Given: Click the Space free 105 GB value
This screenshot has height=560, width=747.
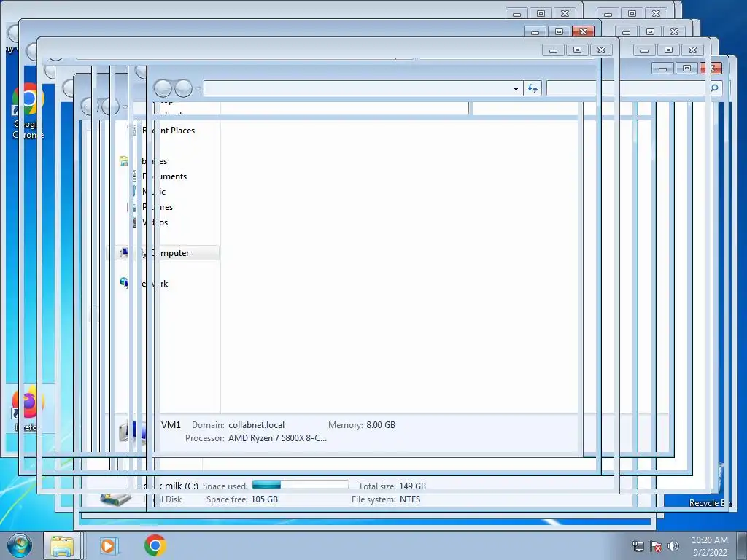Looking at the screenshot, I should (264, 499).
